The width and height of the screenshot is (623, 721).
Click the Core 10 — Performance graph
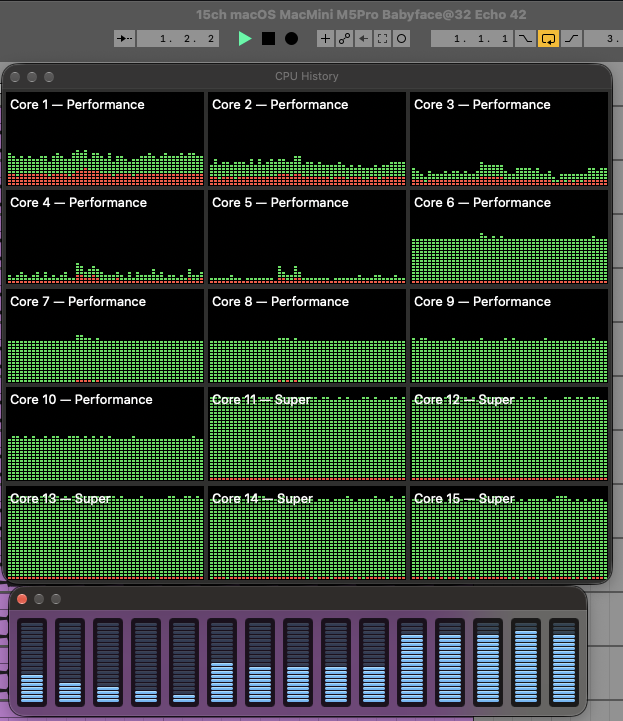tap(105, 434)
